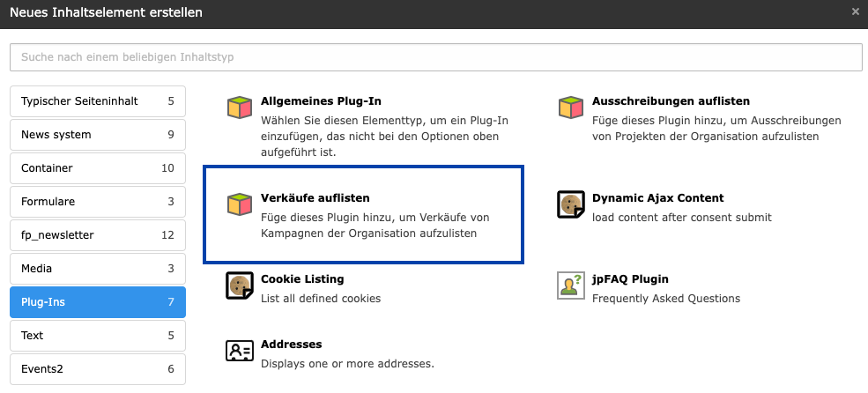Click the Dynamic Ajax Content cookie icon
868x393 pixels.
pos(571,205)
